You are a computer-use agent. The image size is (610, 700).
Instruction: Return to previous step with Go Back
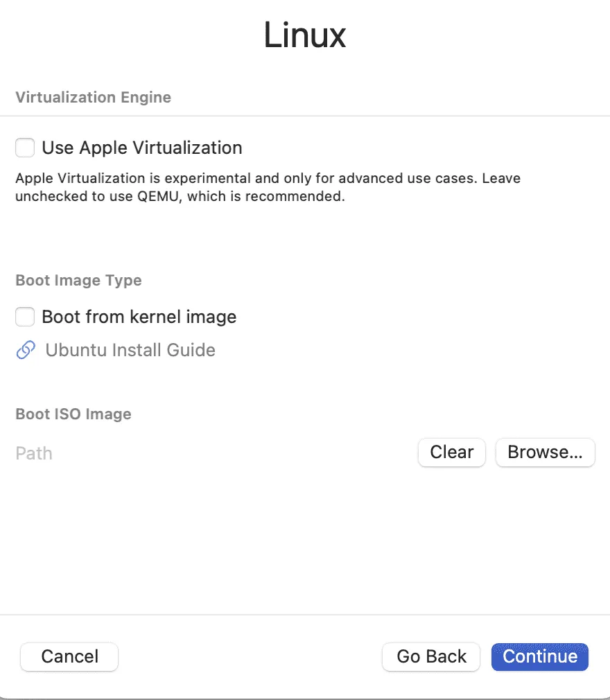(431, 657)
